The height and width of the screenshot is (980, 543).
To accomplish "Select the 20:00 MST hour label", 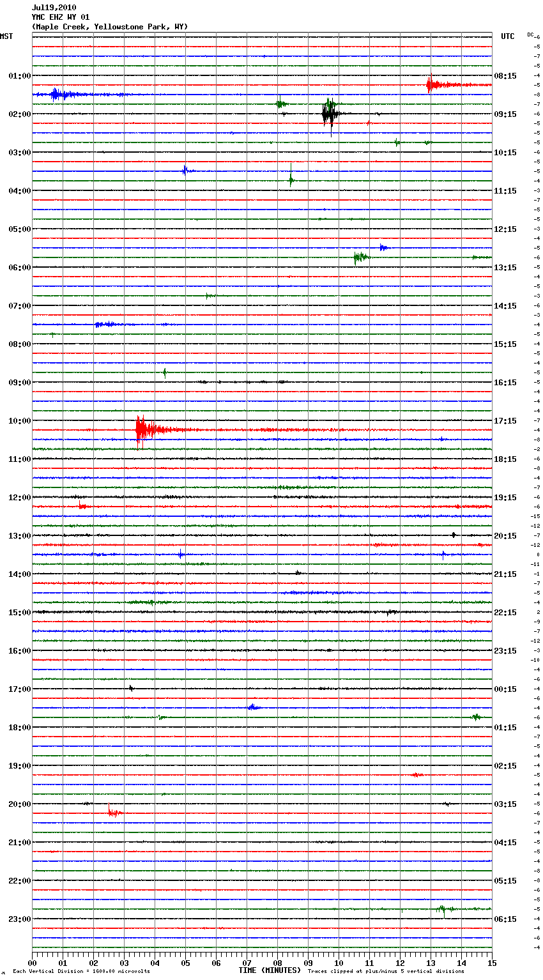I will tap(19, 804).
